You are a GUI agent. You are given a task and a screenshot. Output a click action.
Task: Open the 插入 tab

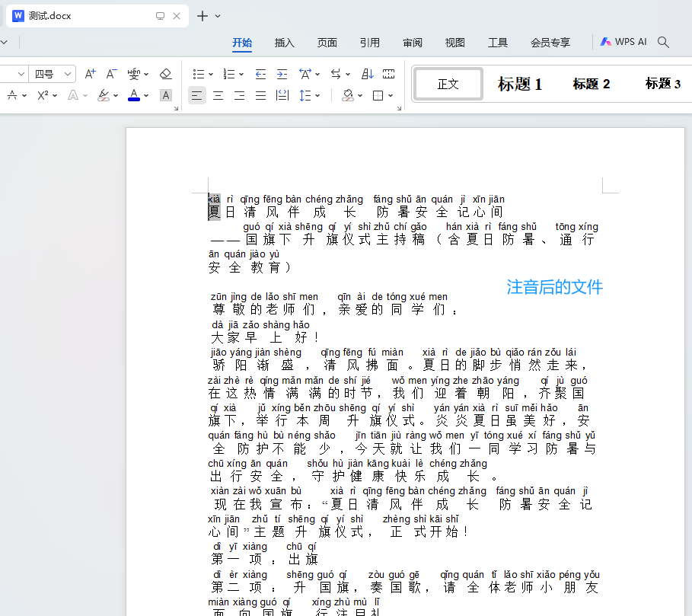pos(284,43)
